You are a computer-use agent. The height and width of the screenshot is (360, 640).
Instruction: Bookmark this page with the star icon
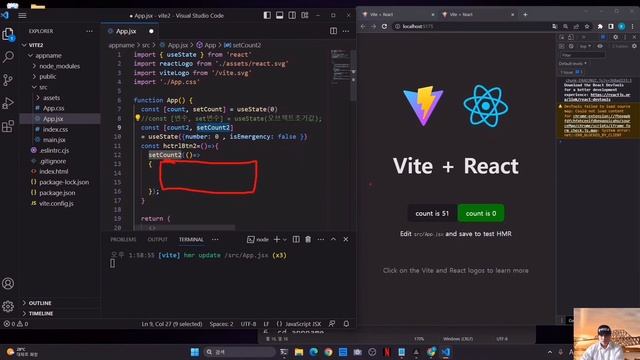[587, 26]
